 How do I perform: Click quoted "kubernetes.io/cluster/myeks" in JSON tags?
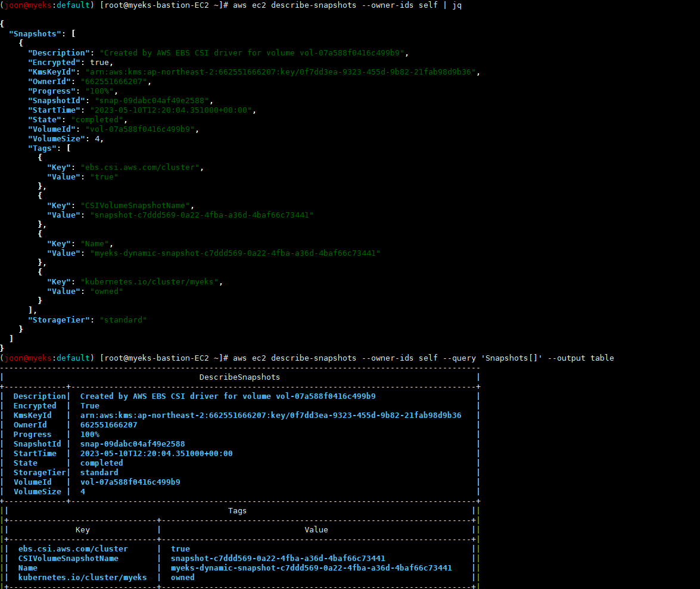pos(150,281)
